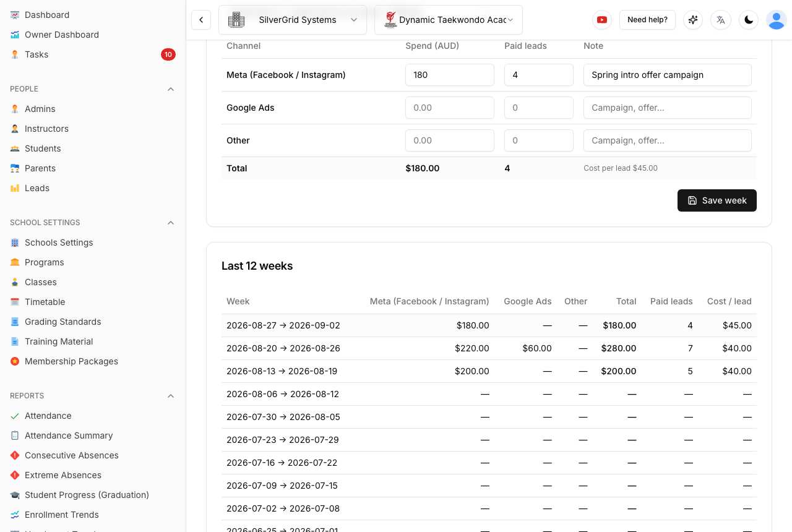Viewport: 792px width, 532px height.
Task: Collapse the PEOPLE sidebar section
Action: point(171,89)
